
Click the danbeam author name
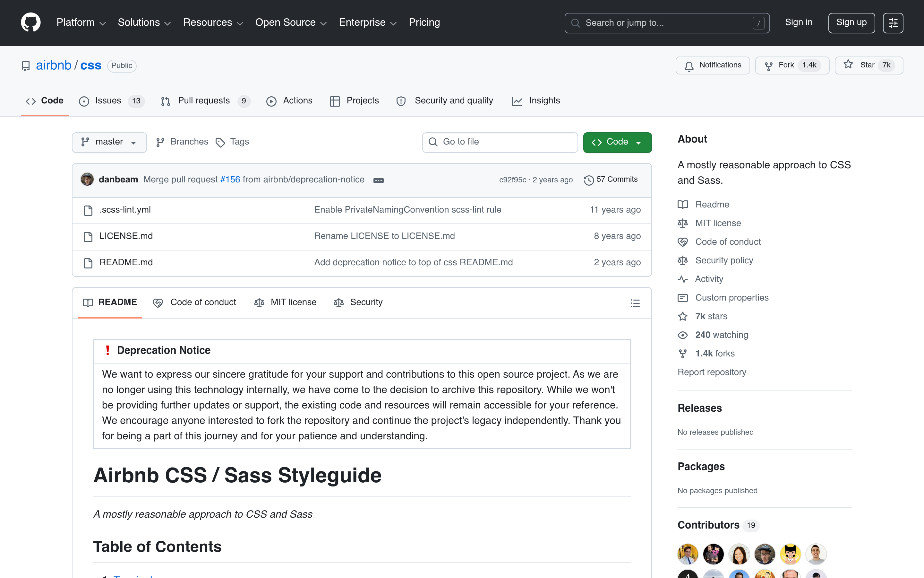(118, 180)
